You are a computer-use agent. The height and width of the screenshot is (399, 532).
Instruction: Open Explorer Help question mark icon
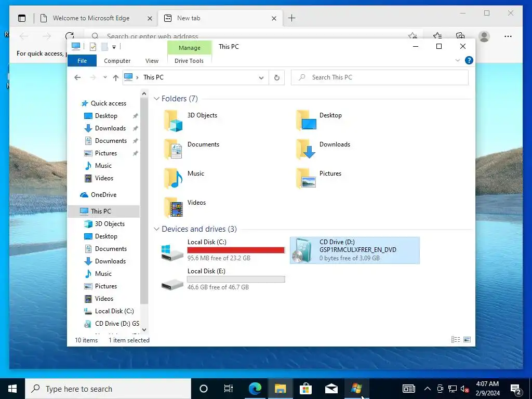pyautogui.click(x=469, y=60)
